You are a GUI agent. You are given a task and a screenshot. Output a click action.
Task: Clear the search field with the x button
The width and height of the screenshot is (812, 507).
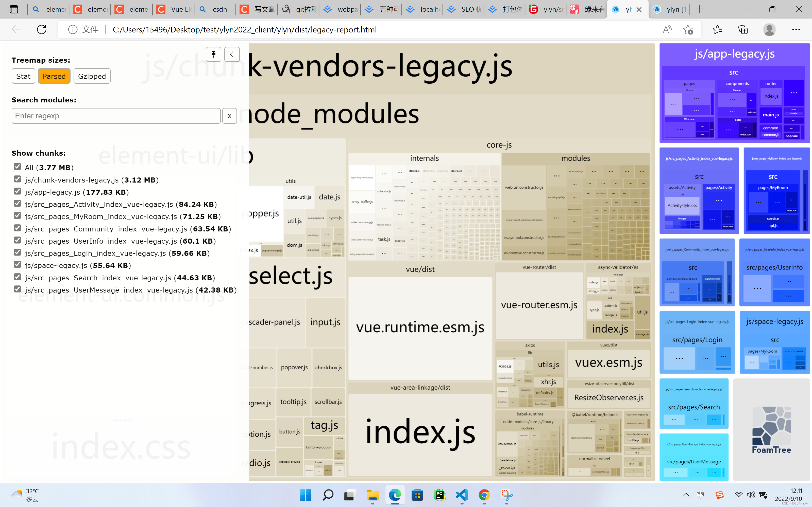(229, 116)
